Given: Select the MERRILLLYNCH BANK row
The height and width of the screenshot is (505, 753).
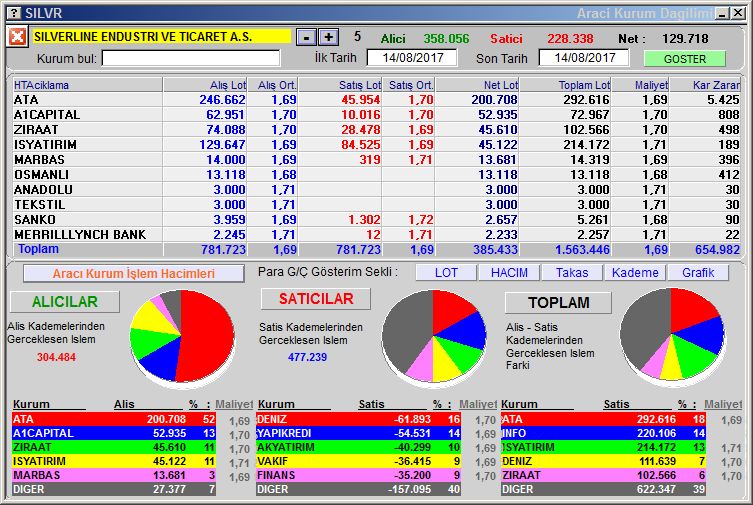Looking at the screenshot, I should coord(376,234).
